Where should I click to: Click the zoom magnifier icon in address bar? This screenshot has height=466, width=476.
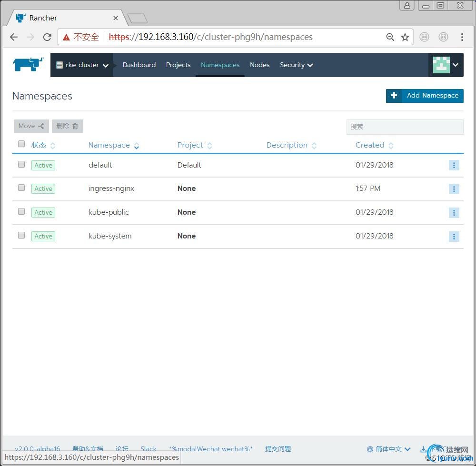[x=390, y=37]
